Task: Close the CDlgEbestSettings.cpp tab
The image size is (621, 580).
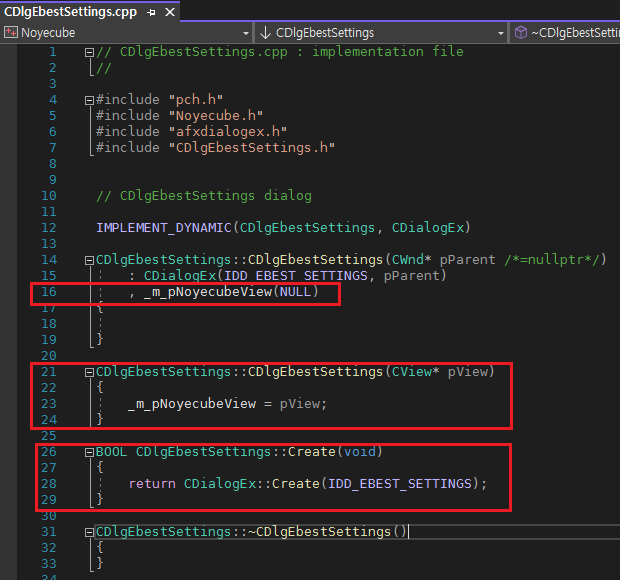Action: (x=170, y=12)
